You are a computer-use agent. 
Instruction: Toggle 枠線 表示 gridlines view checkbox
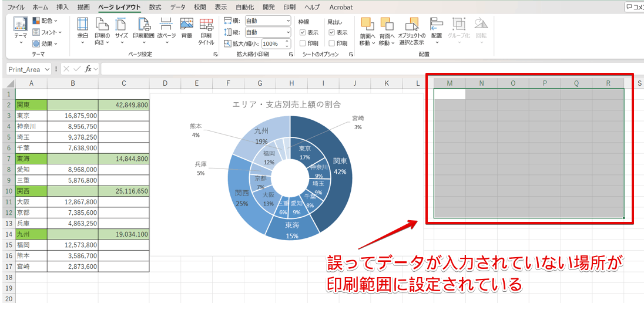(x=302, y=32)
